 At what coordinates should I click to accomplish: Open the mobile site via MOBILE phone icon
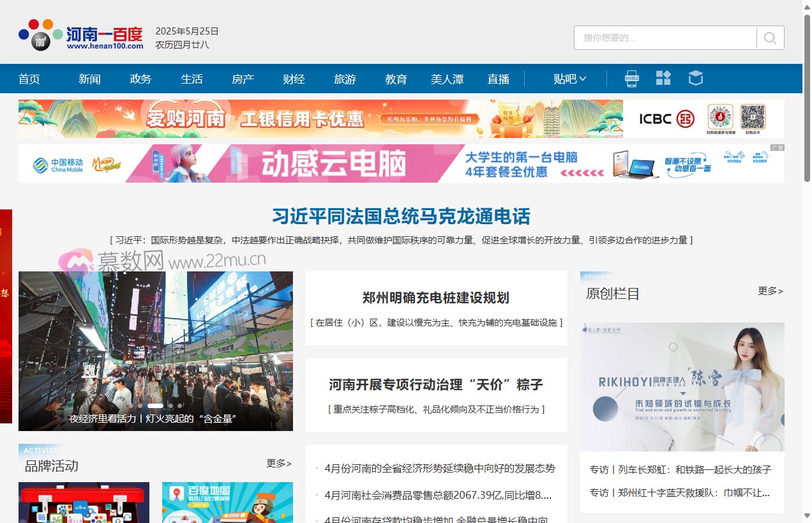tap(632, 77)
